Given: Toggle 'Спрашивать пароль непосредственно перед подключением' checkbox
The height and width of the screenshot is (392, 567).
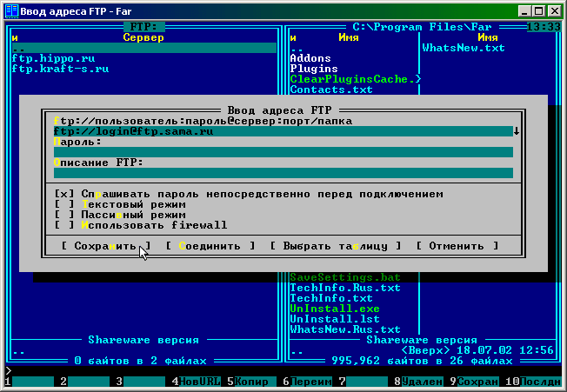Looking at the screenshot, I should pyautogui.click(x=64, y=194).
